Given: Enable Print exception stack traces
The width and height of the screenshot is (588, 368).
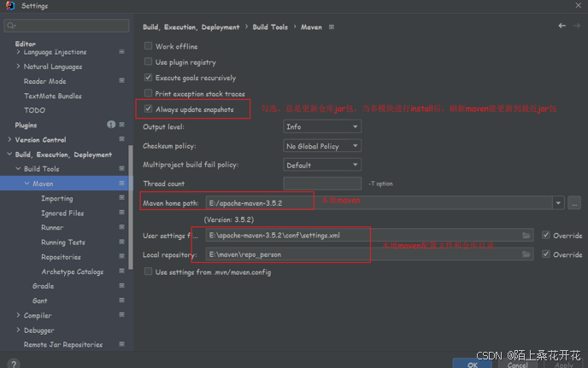Looking at the screenshot, I should click(148, 93).
